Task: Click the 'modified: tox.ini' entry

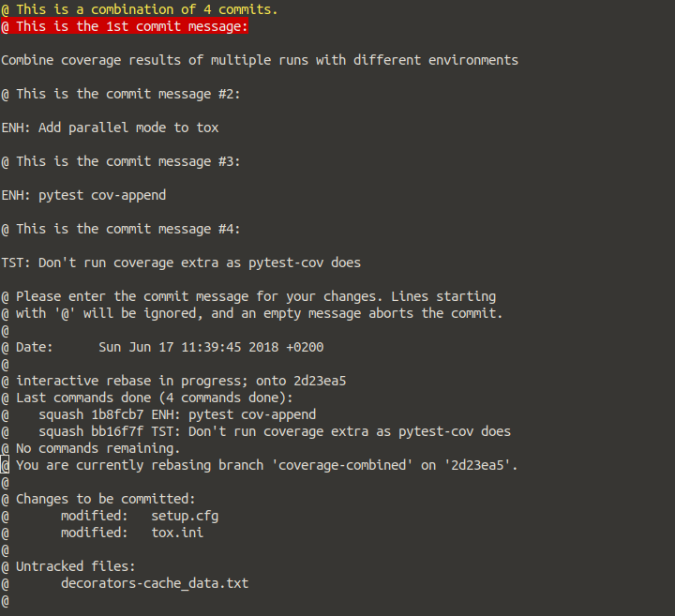Action: coord(132,533)
